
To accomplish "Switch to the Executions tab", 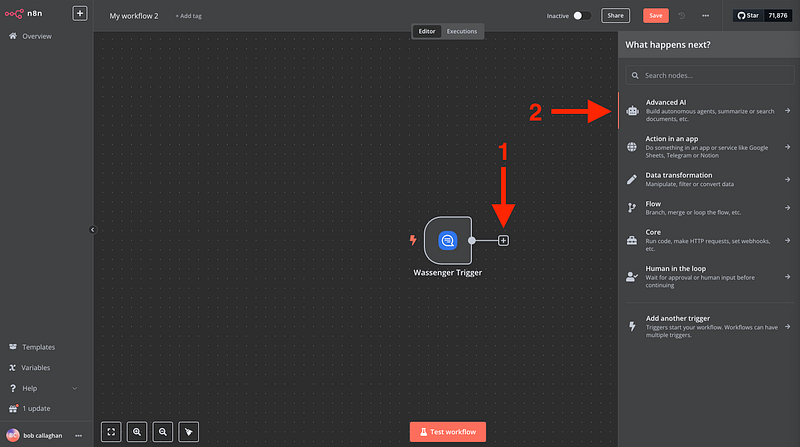I will pos(461,31).
